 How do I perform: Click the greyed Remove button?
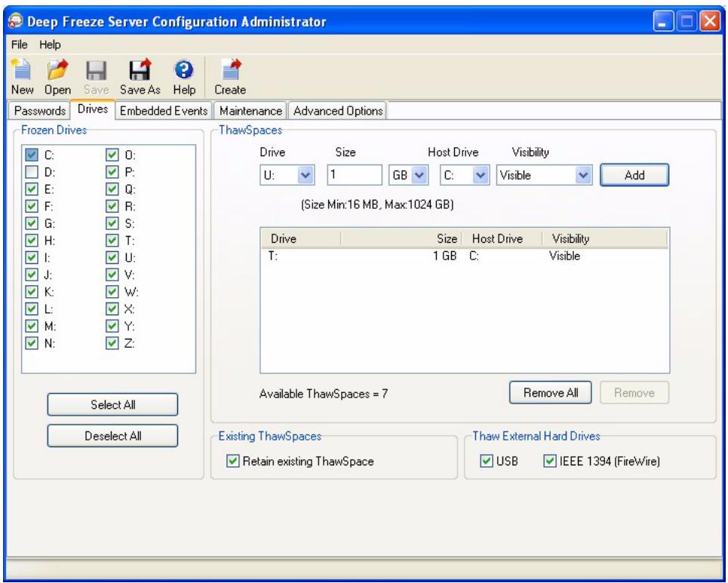634,393
